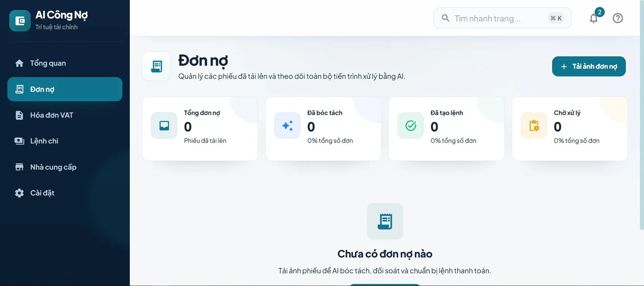Click the AI Công Nợ wallet logo icon
This screenshot has height=286, width=644.
pyautogui.click(x=20, y=21)
